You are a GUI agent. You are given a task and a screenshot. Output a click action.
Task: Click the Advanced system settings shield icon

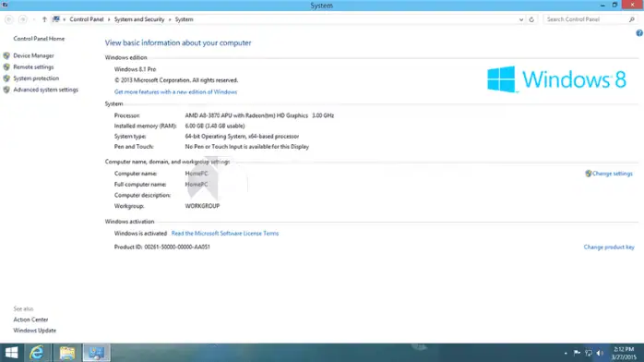[x=6, y=90]
